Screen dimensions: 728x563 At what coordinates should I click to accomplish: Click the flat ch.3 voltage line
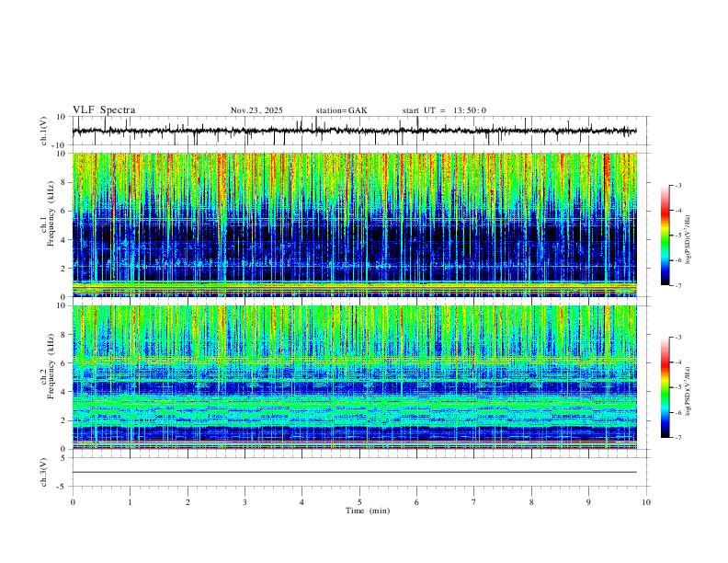[355, 472]
